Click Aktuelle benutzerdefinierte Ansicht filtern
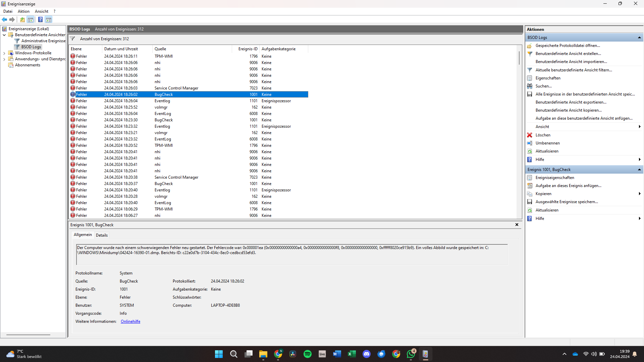 pyautogui.click(x=574, y=70)
